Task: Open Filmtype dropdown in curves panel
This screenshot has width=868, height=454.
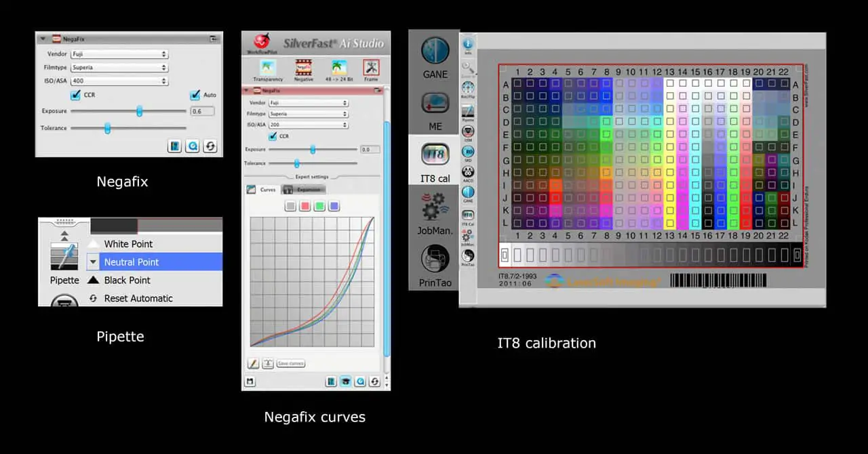Action: [x=309, y=114]
